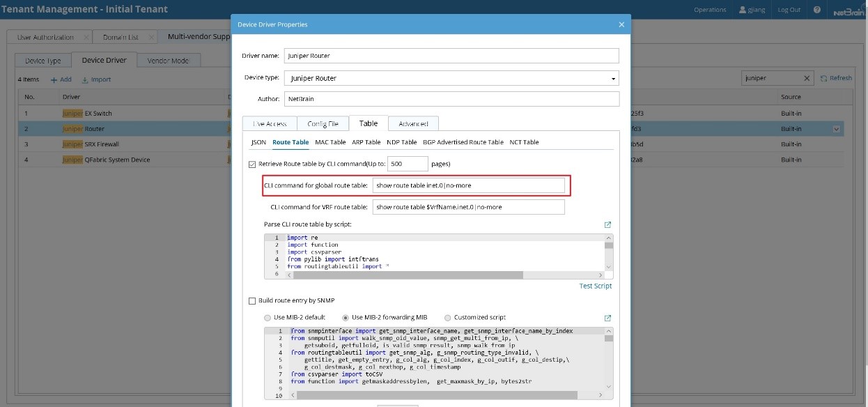Clear the juniper search with X icon
868x407 pixels.
(x=807, y=78)
